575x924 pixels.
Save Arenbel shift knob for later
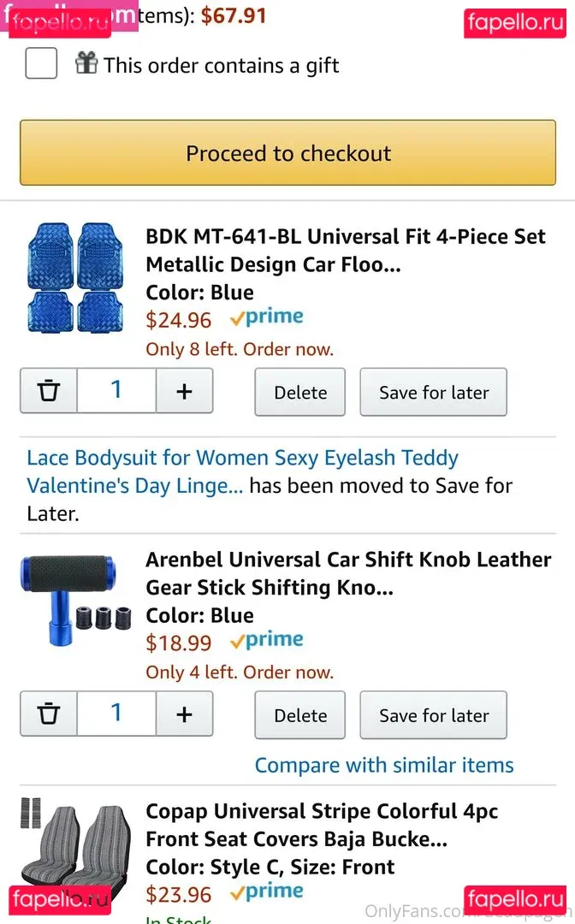(434, 715)
